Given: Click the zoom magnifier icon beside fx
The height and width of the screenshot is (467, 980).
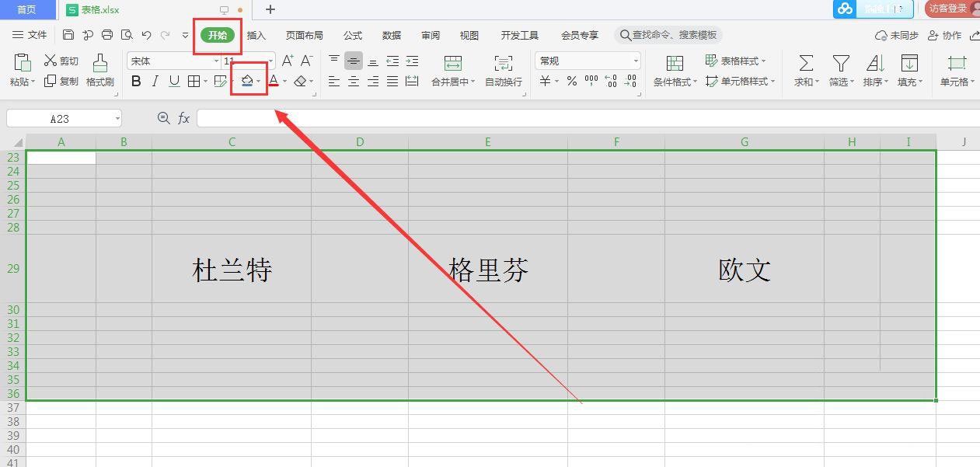Looking at the screenshot, I should pyautogui.click(x=163, y=118).
